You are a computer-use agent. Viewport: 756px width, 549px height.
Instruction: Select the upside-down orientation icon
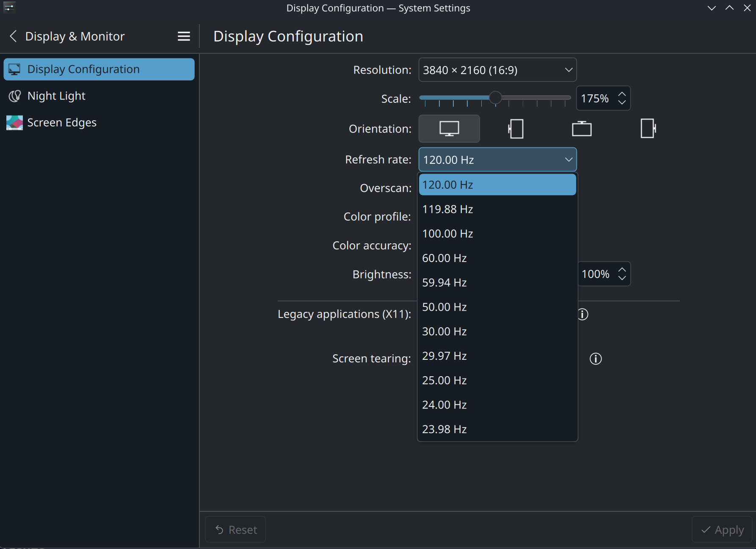coord(582,129)
